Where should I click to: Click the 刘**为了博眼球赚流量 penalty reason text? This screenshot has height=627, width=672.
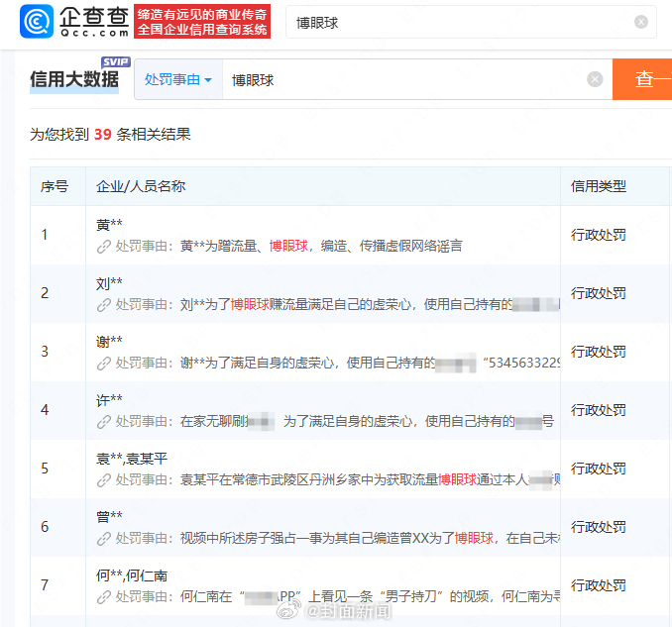click(371, 304)
